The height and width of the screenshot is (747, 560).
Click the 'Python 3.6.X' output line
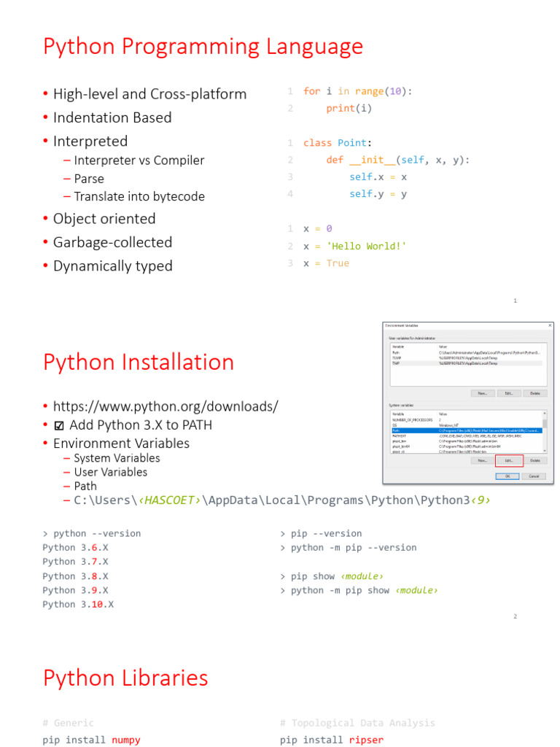pos(75,548)
